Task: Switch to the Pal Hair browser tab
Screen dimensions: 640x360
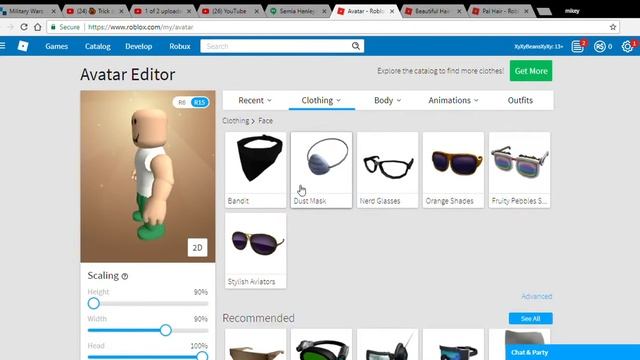Action: pyautogui.click(x=500, y=11)
